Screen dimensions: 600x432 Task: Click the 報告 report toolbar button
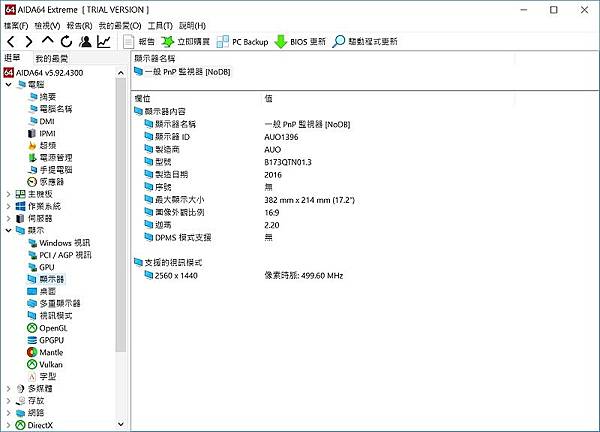[x=139, y=41]
